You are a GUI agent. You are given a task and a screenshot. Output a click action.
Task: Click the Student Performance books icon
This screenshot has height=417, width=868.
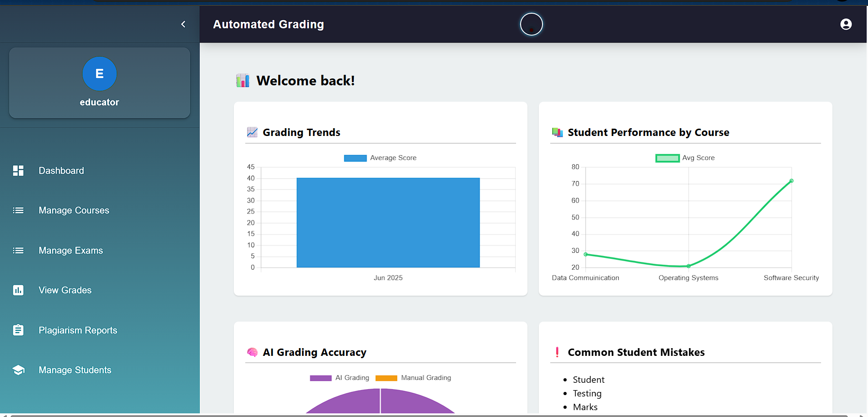coord(557,132)
